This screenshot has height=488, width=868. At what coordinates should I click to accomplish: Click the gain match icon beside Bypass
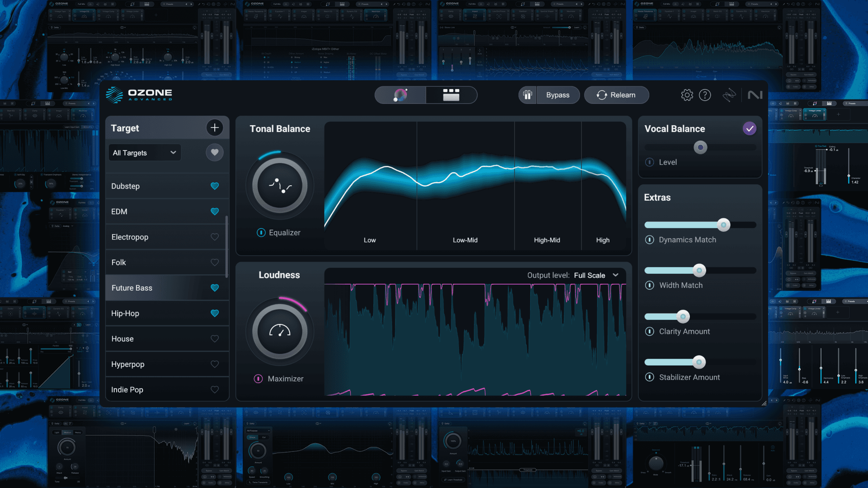[528, 95]
